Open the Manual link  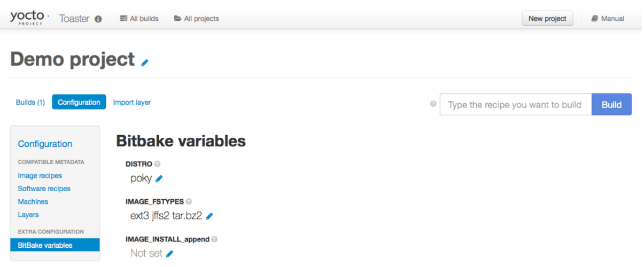[608, 19]
